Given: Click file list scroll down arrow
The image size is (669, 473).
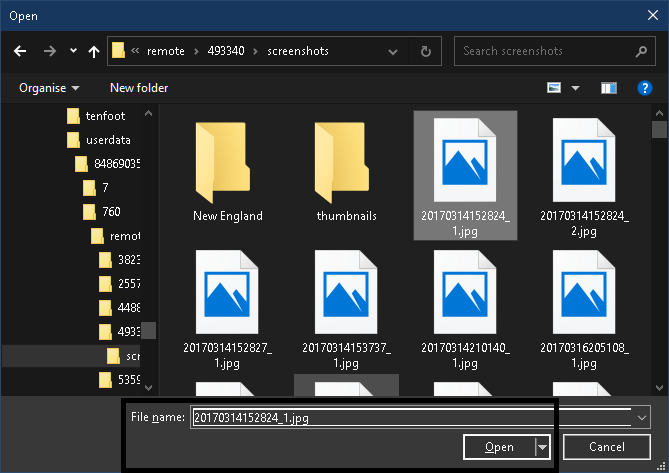Looking at the screenshot, I should pyautogui.click(x=659, y=388).
